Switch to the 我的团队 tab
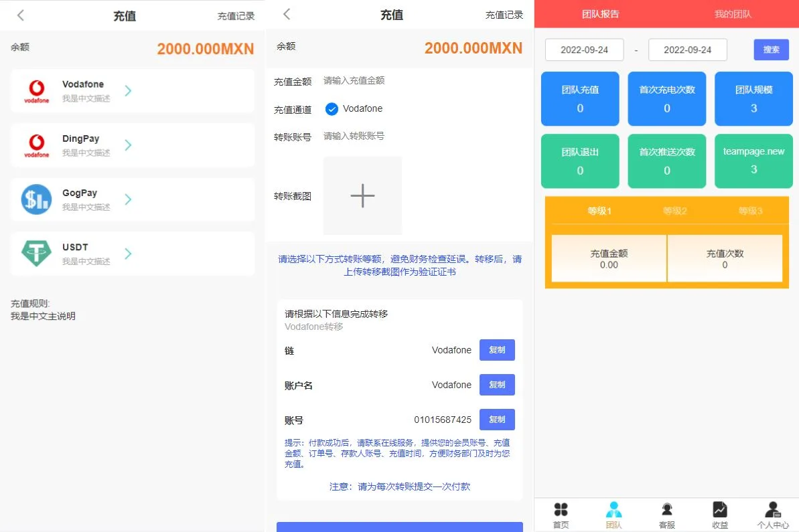This screenshot has width=799, height=532. coord(733,14)
